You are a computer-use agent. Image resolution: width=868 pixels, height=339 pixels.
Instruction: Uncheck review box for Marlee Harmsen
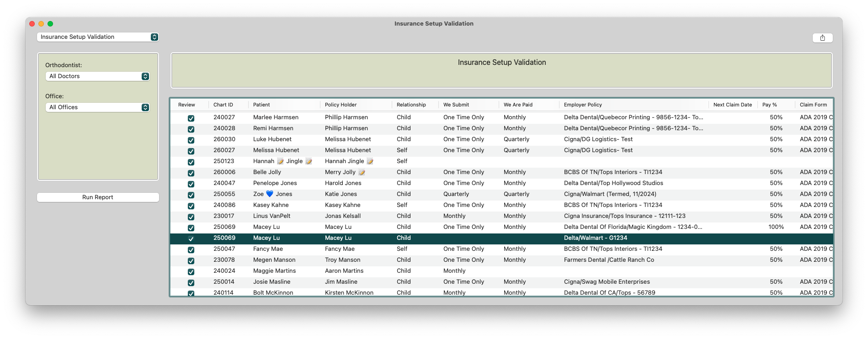pos(191,118)
